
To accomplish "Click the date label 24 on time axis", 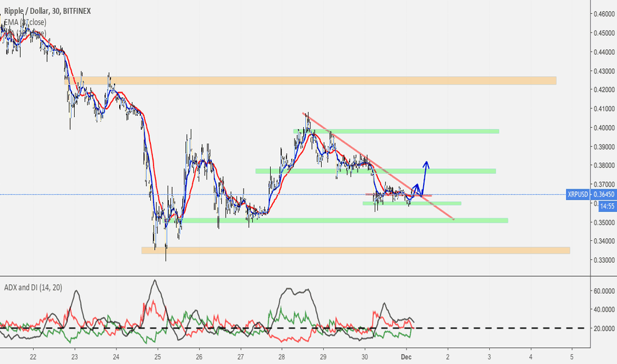I will point(116,357).
